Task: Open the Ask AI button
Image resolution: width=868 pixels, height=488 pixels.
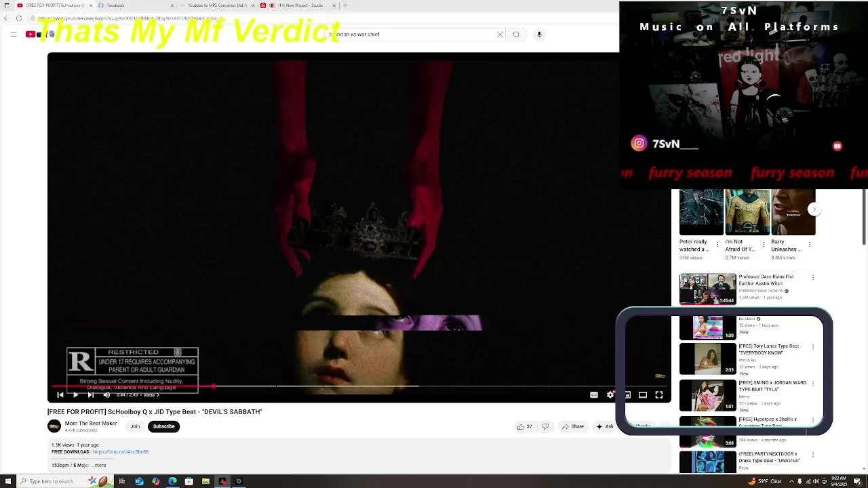Action: pos(605,426)
